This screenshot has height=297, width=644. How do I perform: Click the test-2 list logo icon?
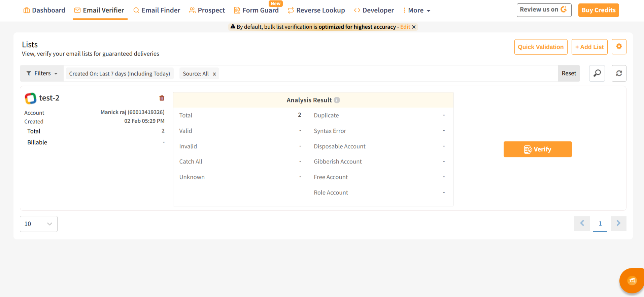pos(31,98)
